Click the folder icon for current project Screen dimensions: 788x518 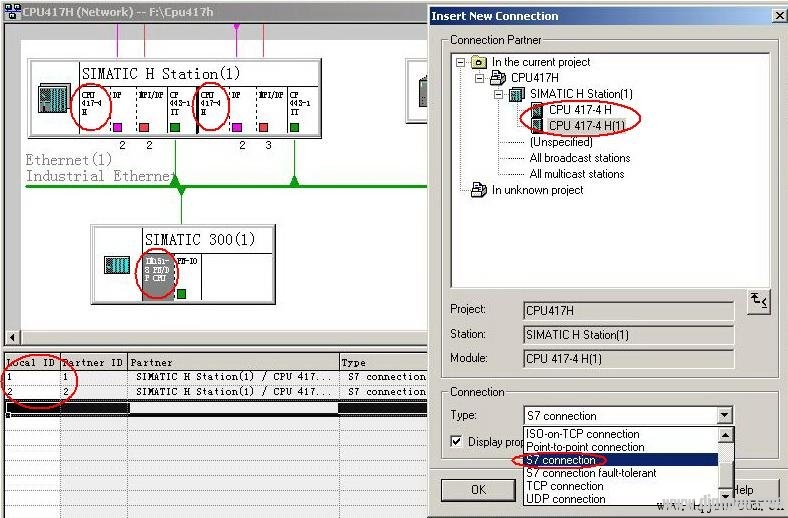pyautogui.click(x=479, y=62)
